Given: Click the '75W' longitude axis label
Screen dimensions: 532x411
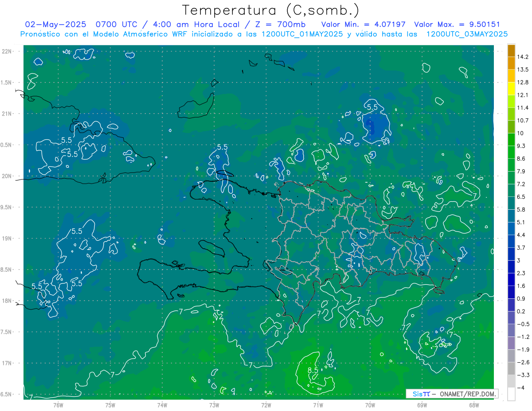Looking at the screenshot, I should (x=110, y=405).
